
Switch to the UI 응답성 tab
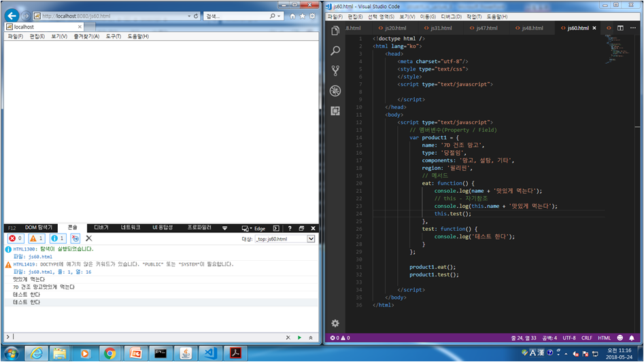(163, 228)
